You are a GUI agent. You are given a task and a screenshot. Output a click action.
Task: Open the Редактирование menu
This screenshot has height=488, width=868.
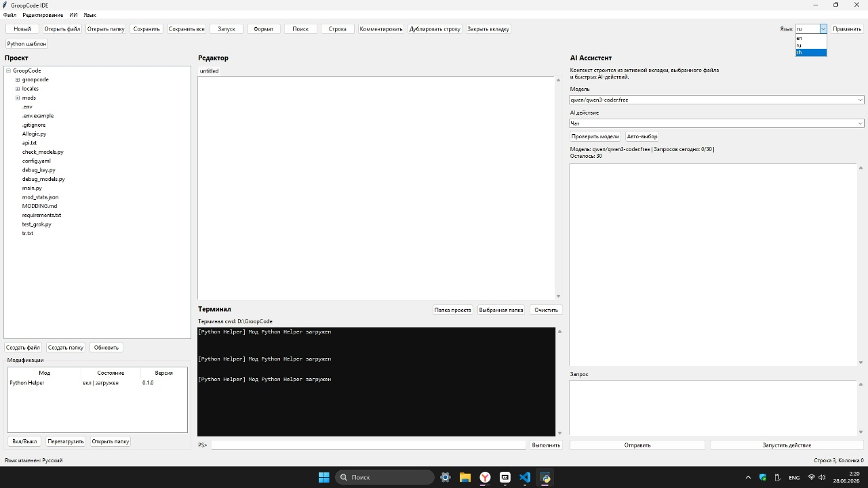click(x=43, y=15)
